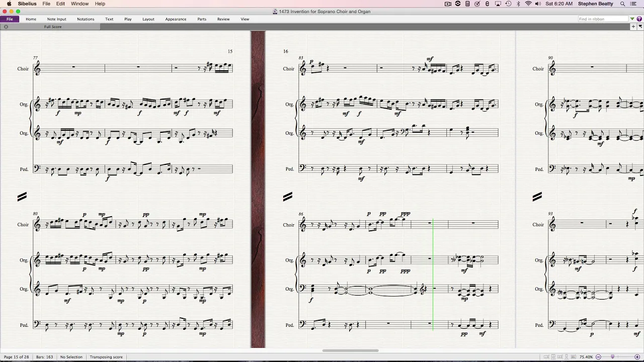644x362 pixels.
Task: Select the Full Score tab
Action: (x=53, y=27)
